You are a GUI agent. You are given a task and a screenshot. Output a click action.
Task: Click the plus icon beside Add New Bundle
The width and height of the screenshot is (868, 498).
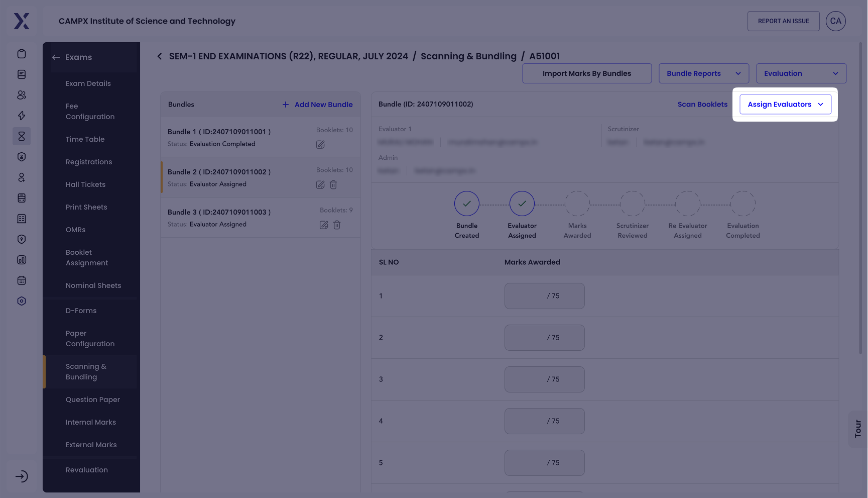pos(286,105)
